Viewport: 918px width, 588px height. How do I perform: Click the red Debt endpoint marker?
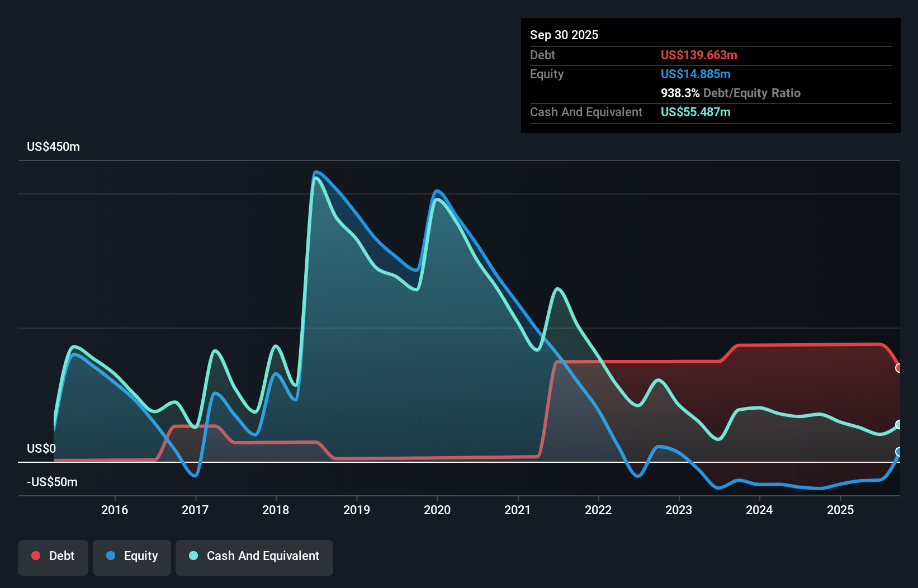pos(899,368)
